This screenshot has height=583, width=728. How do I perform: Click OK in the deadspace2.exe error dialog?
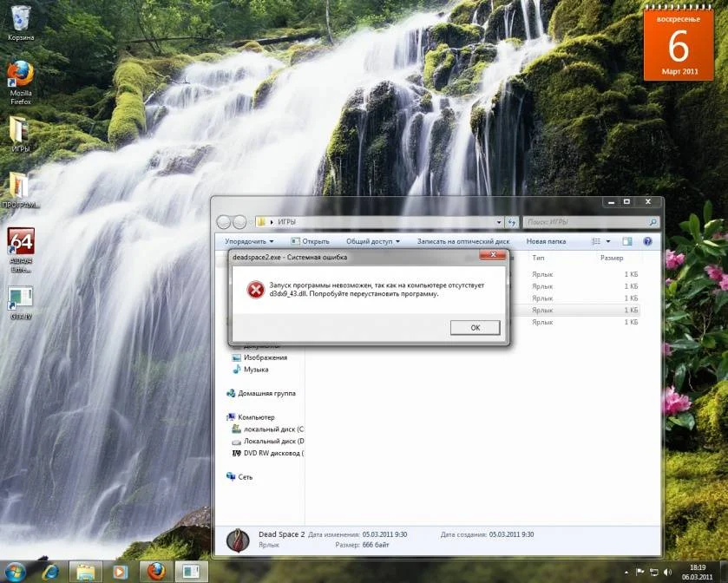(x=475, y=328)
